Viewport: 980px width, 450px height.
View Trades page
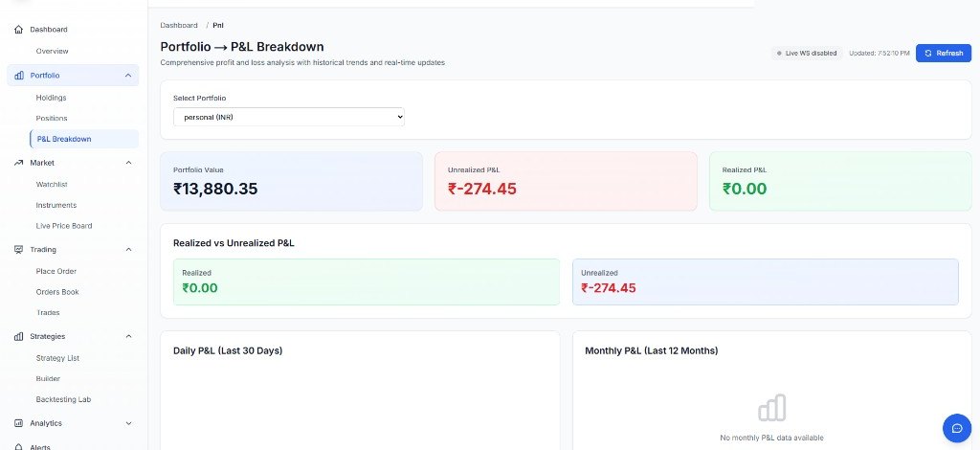[x=48, y=312]
